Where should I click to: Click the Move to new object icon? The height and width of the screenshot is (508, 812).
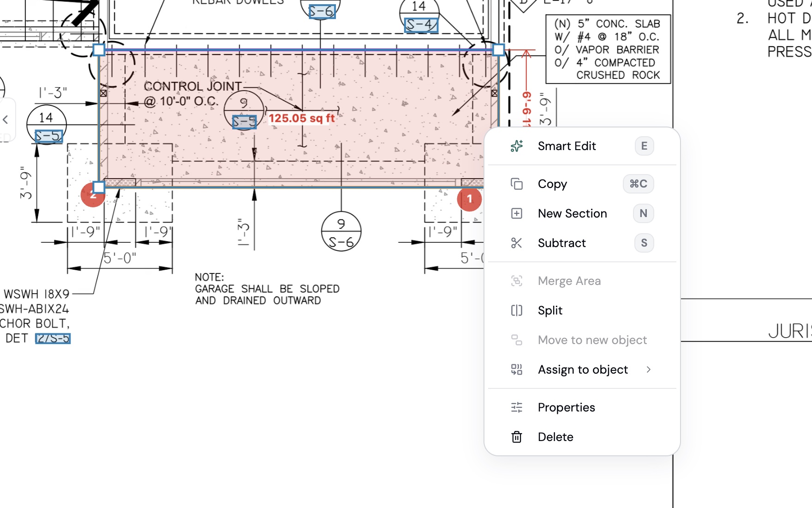(517, 340)
